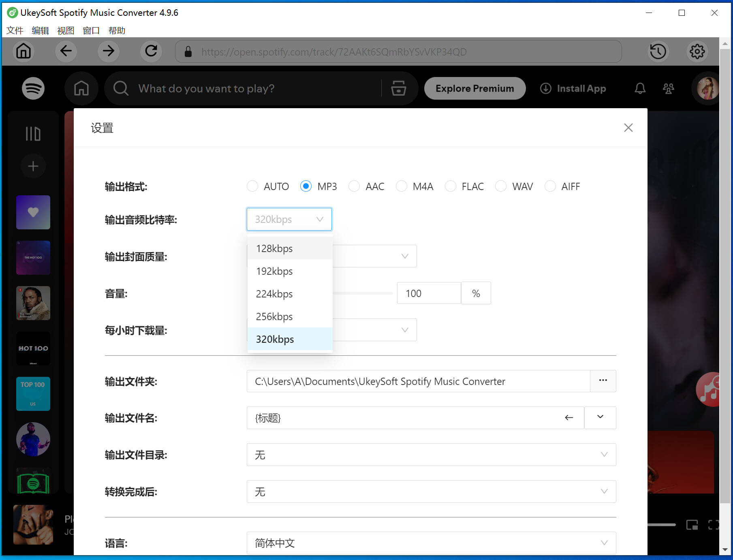Viewport: 733px width, 560px height.
Task: Click the now playing album cover
Action: tap(33, 525)
